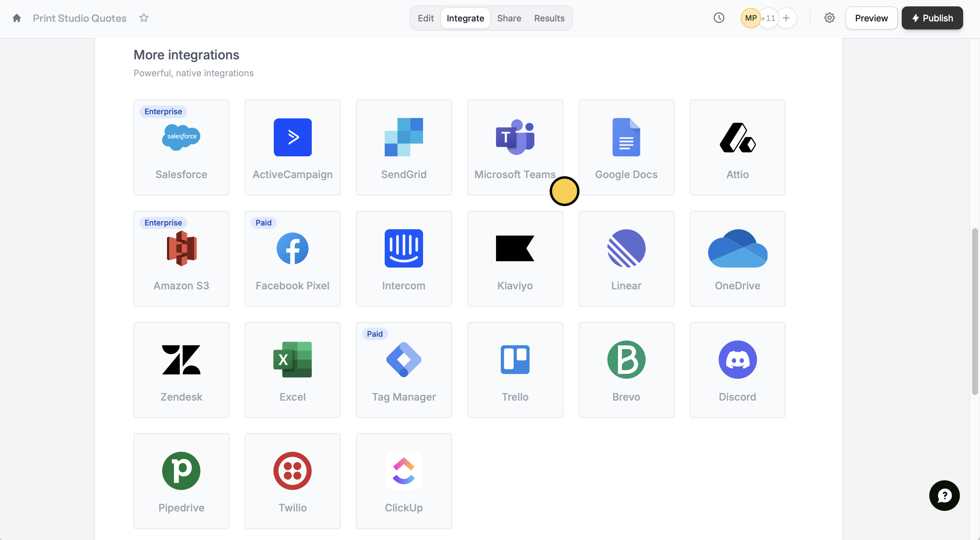Select the ClickUp integration card
Image resolution: width=980 pixels, height=540 pixels.
(x=404, y=481)
